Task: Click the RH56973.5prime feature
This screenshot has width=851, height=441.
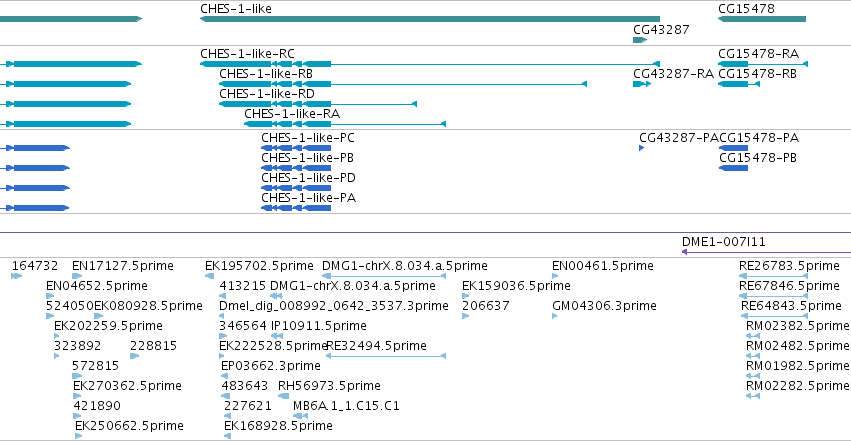Action: coord(283,397)
